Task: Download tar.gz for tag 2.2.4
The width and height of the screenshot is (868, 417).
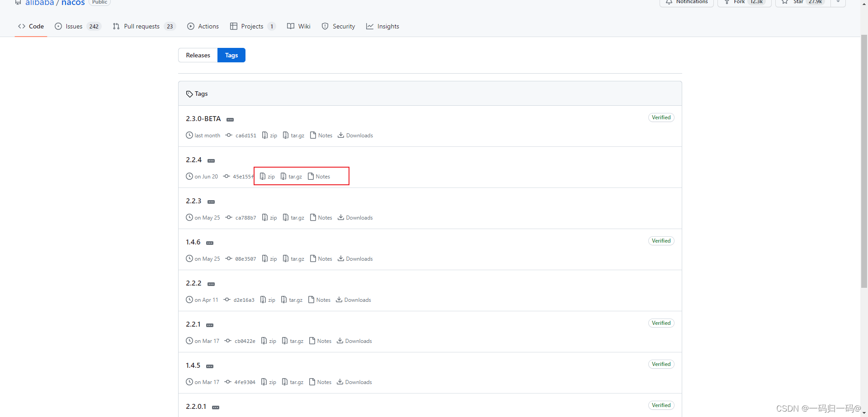Action: click(291, 176)
